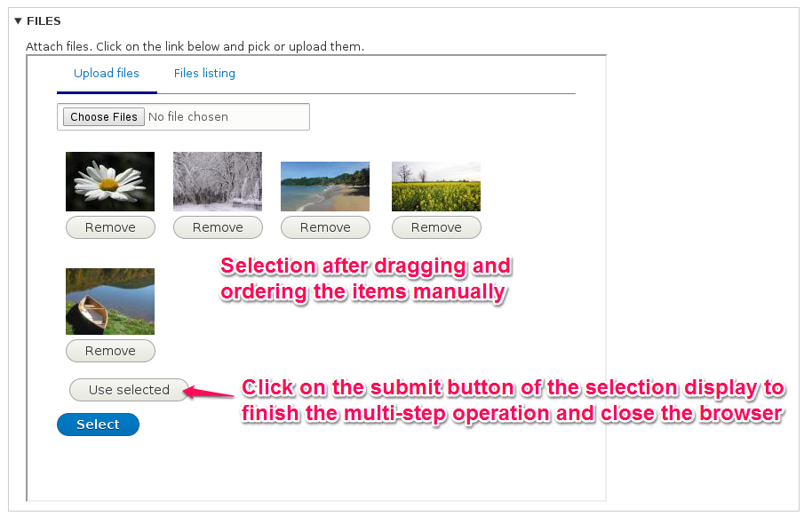Remove the beach image
The height and width of the screenshot is (516, 812).
tap(325, 227)
